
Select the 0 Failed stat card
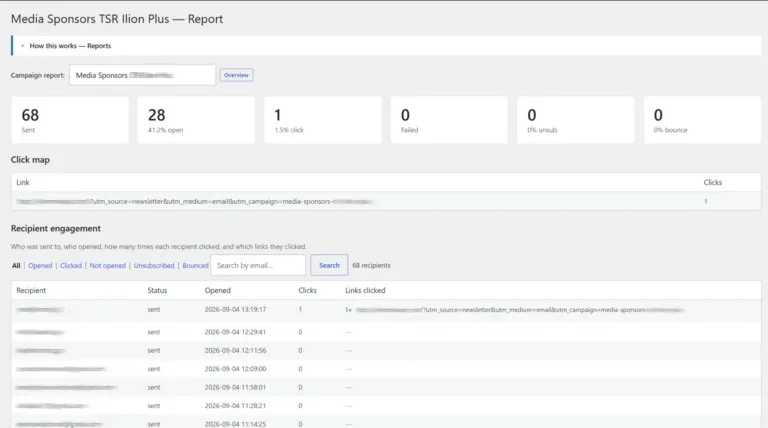[x=449, y=120]
